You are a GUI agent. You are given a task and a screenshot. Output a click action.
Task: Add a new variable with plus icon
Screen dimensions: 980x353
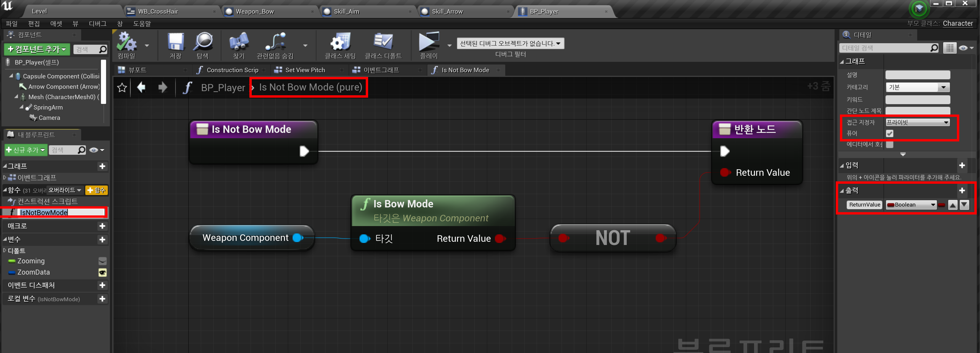click(x=102, y=240)
